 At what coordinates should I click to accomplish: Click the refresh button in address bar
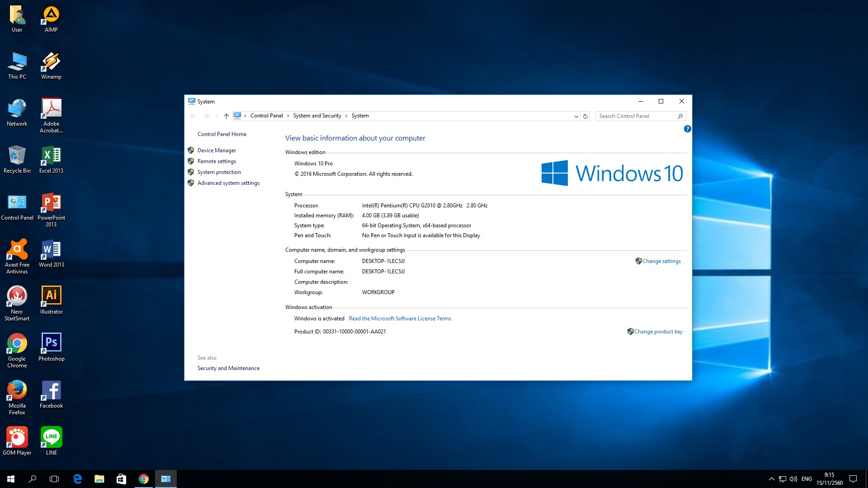(x=585, y=116)
